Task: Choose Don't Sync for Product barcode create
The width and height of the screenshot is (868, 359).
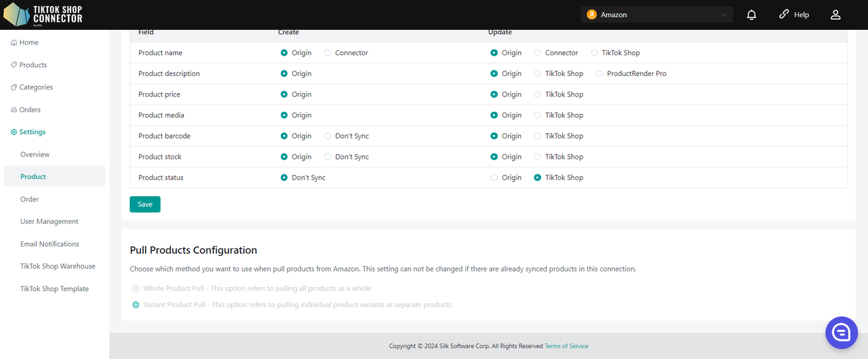Action: 328,136
